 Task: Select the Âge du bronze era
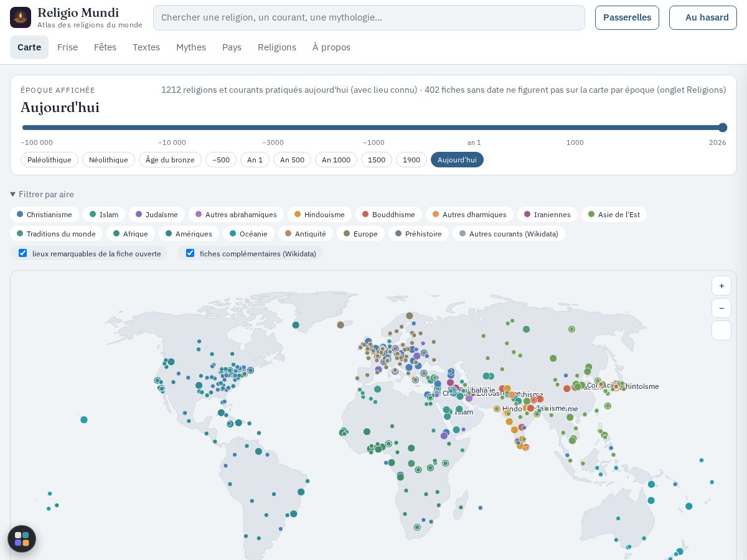(x=170, y=160)
